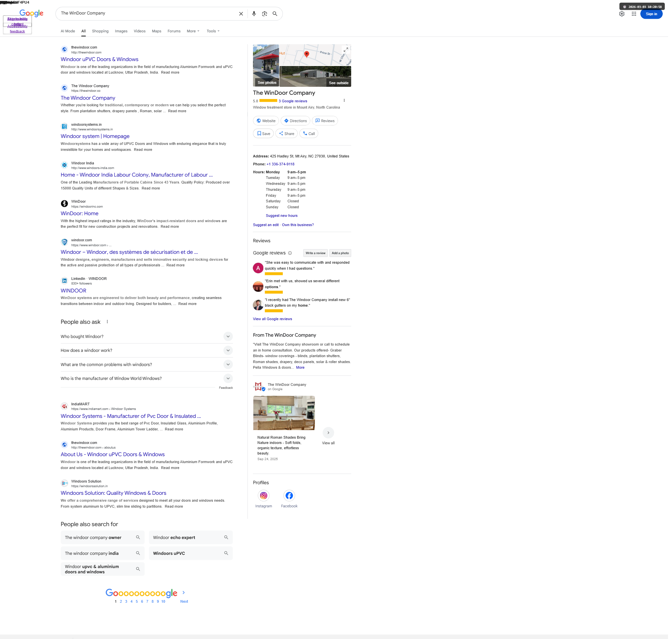This screenshot has width=672, height=639.
Task: Switch to Shopping tab
Action: tap(101, 31)
